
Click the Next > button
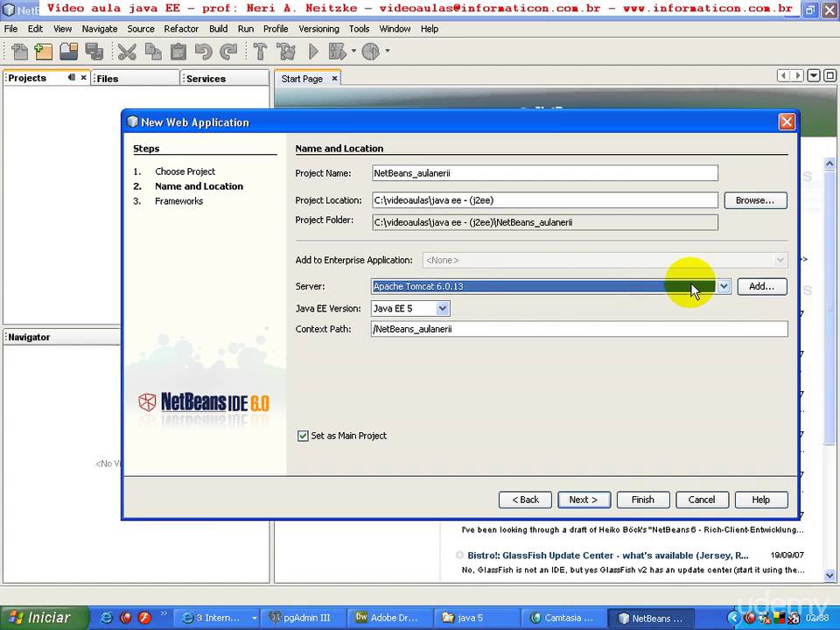[x=584, y=500]
